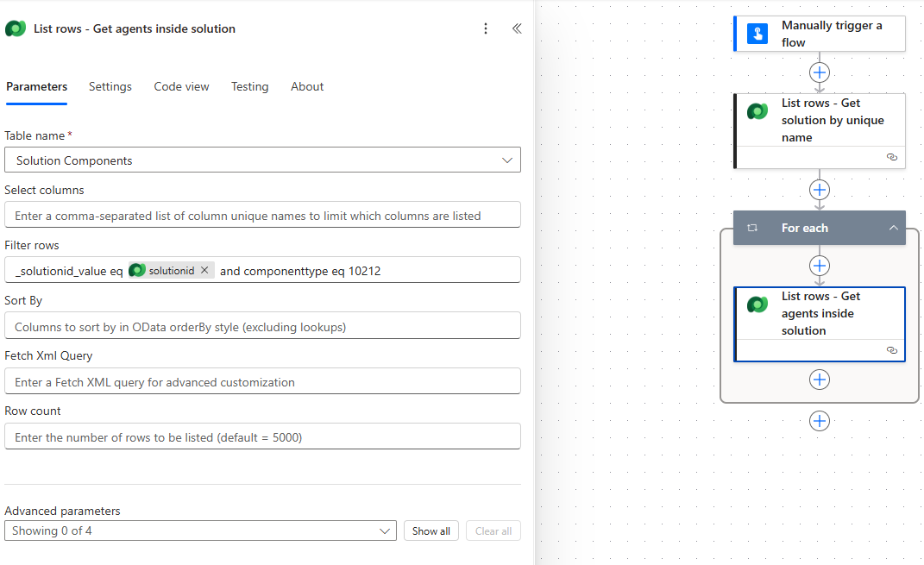The width and height of the screenshot is (924, 565).
Task: Collapse the action details panel
Action: [x=517, y=28]
